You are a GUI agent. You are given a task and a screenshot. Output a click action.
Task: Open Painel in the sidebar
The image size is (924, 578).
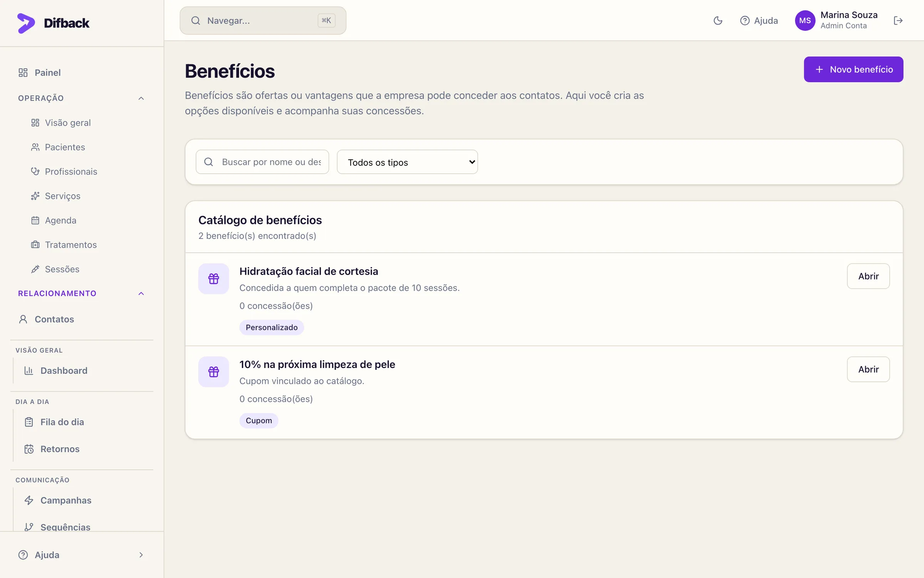click(39, 72)
